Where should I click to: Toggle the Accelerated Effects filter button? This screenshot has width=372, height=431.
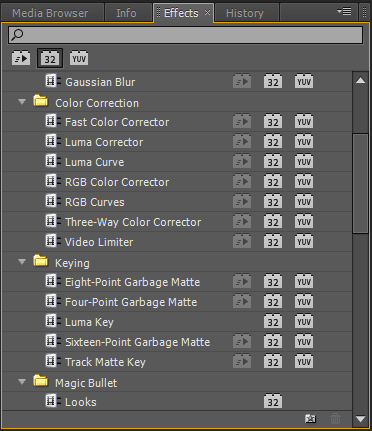coord(21,58)
